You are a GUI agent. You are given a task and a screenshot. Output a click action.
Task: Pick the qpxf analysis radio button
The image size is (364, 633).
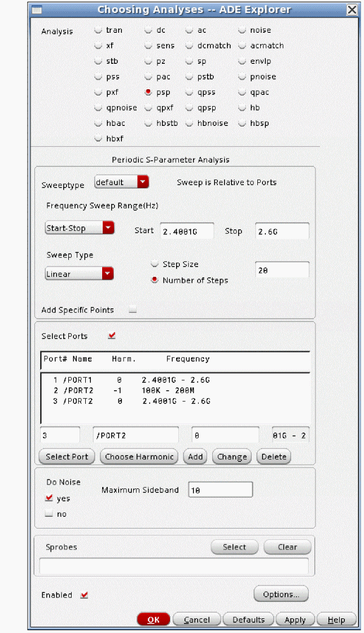pos(148,108)
